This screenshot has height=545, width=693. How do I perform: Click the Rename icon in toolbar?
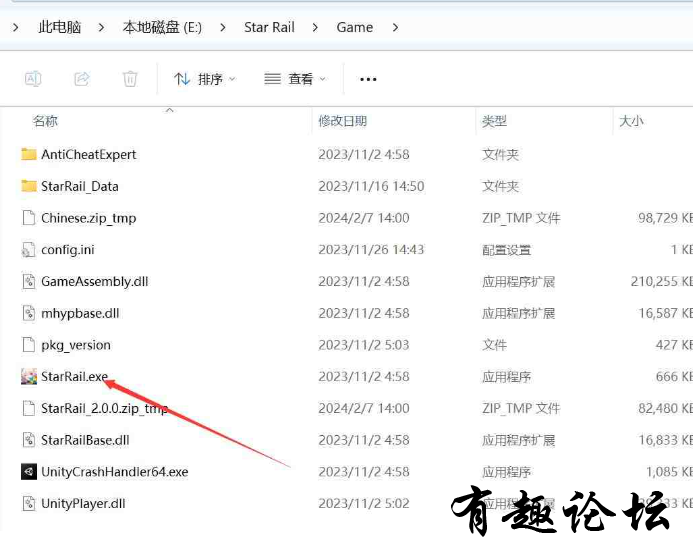pyautogui.click(x=32, y=78)
